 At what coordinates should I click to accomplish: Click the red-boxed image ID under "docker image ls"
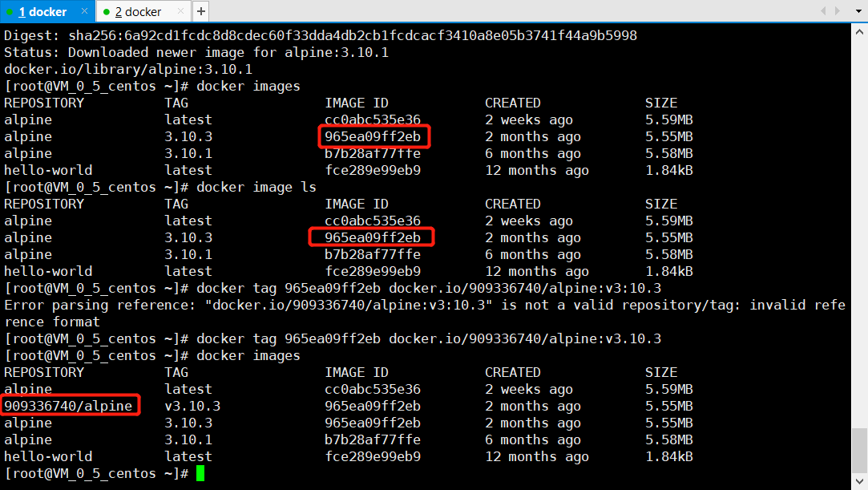[x=372, y=237]
